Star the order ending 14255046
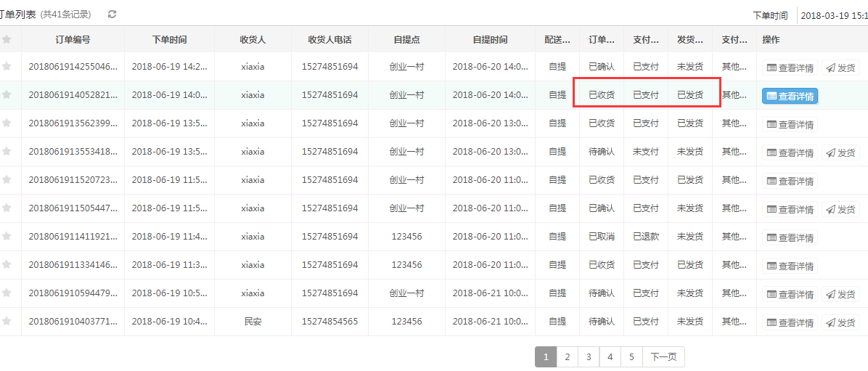The width and height of the screenshot is (868, 371). point(7,67)
